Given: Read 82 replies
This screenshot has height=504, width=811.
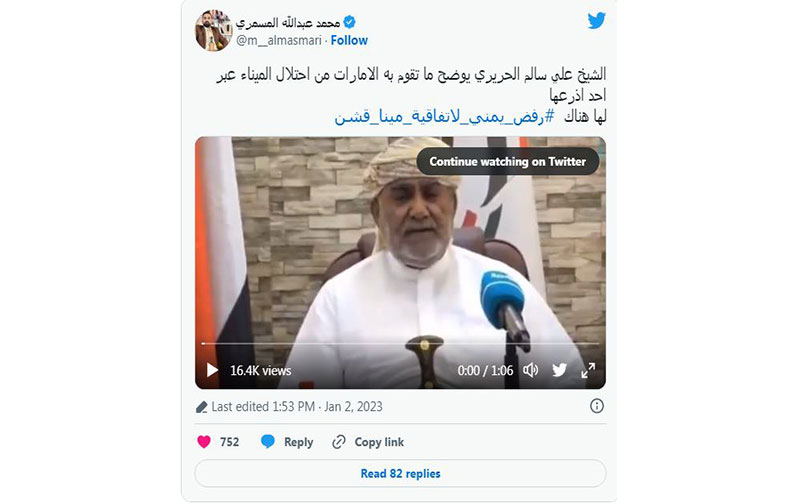Looking at the screenshot, I should coord(400,473).
